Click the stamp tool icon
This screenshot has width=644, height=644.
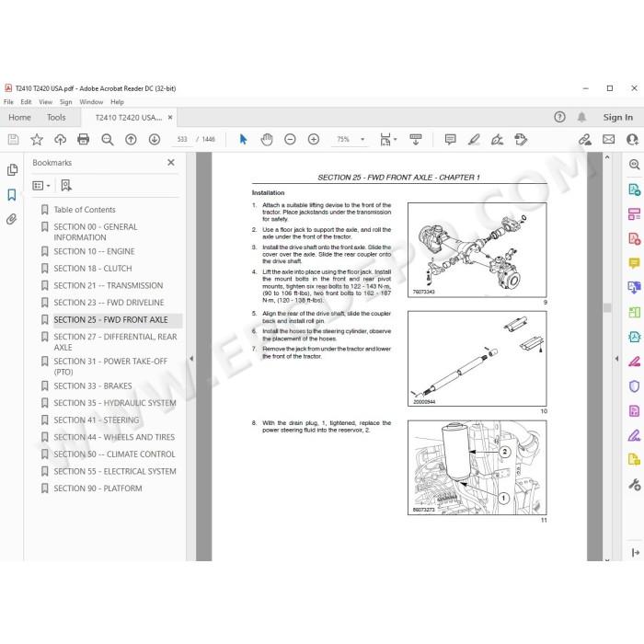(x=521, y=140)
